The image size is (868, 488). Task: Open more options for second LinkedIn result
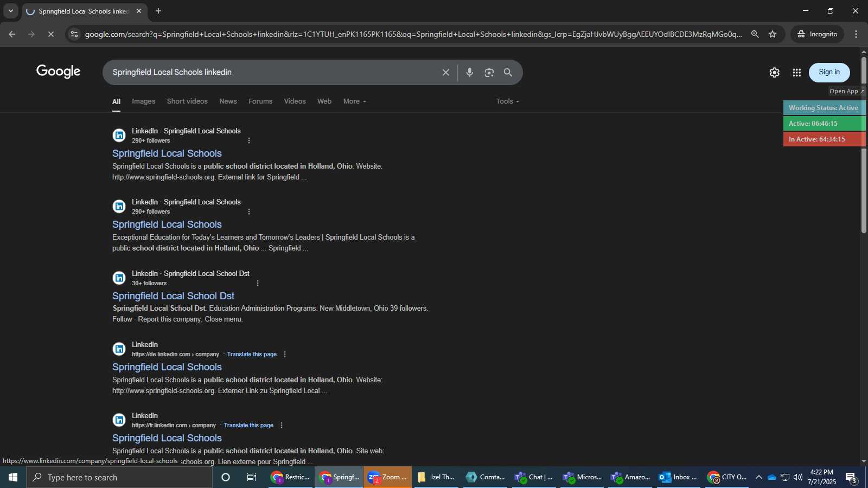click(249, 211)
